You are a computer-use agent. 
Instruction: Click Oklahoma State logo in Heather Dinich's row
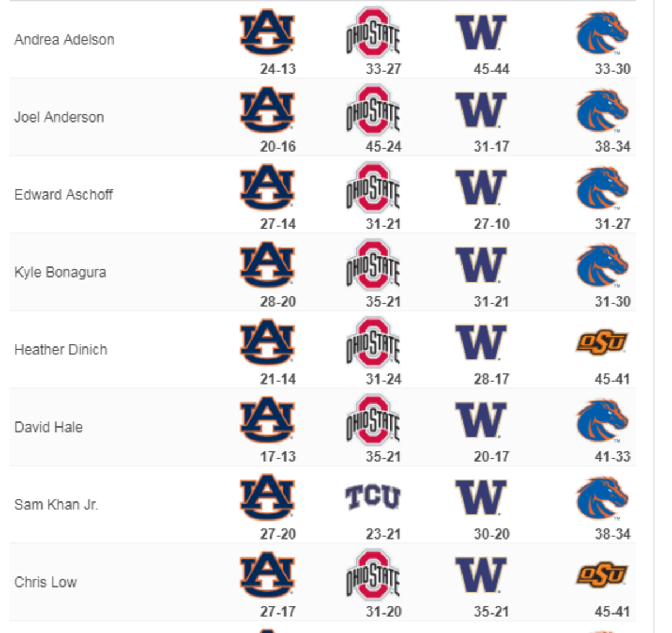tap(601, 343)
